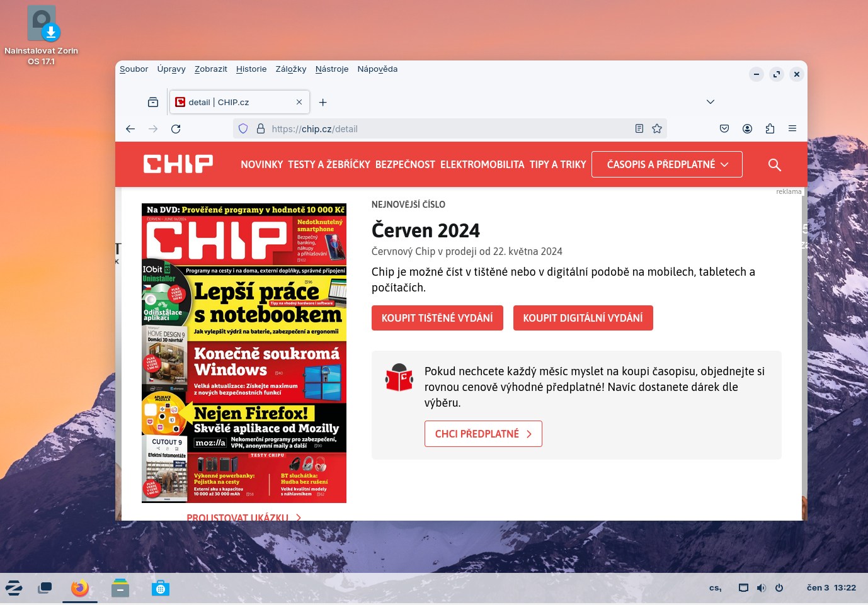
Task: Open the Soubor menu
Action: tap(134, 69)
